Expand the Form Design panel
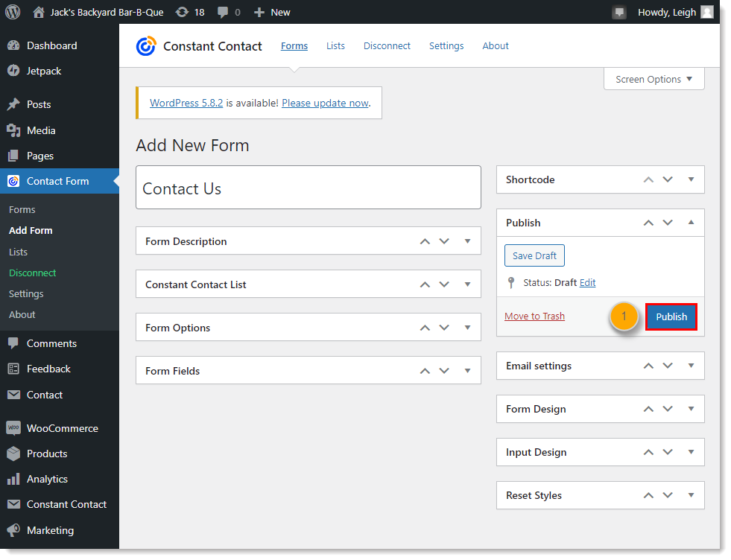The height and width of the screenshot is (560, 731). (692, 409)
